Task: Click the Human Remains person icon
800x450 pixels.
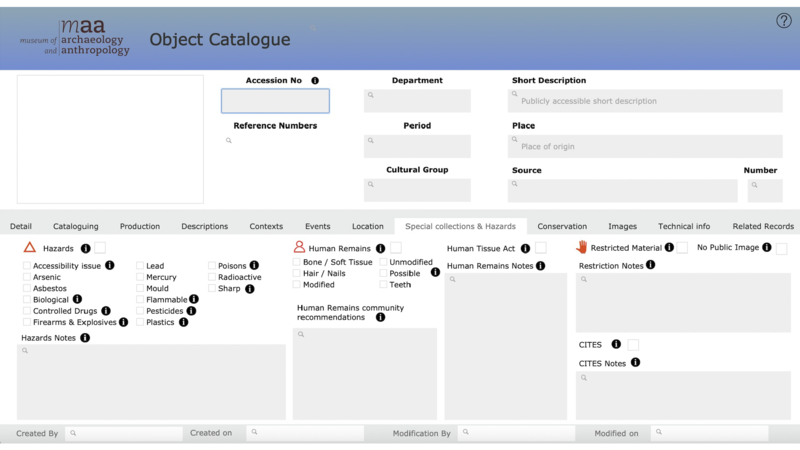Action: point(299,247)
